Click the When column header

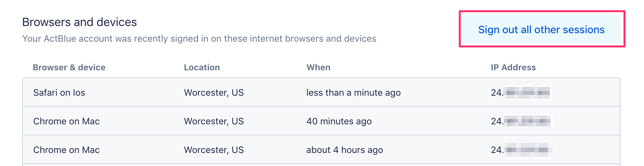click(318, 67)
